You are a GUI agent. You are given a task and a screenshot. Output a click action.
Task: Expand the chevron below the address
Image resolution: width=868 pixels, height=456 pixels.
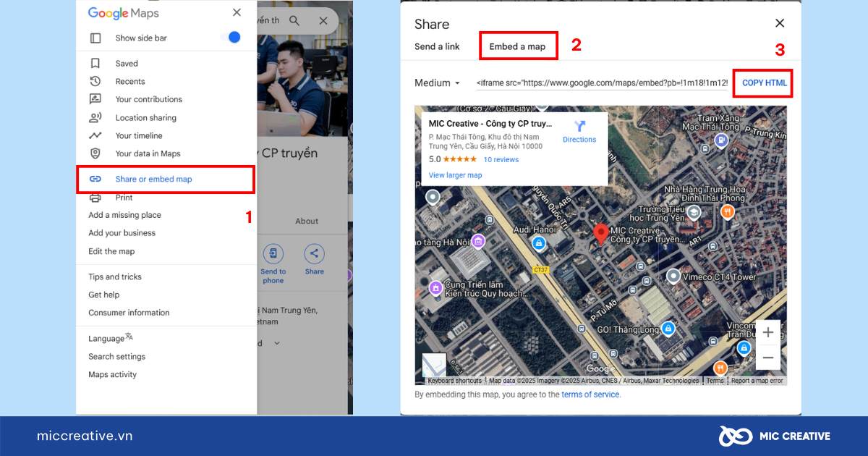point(276,343)
